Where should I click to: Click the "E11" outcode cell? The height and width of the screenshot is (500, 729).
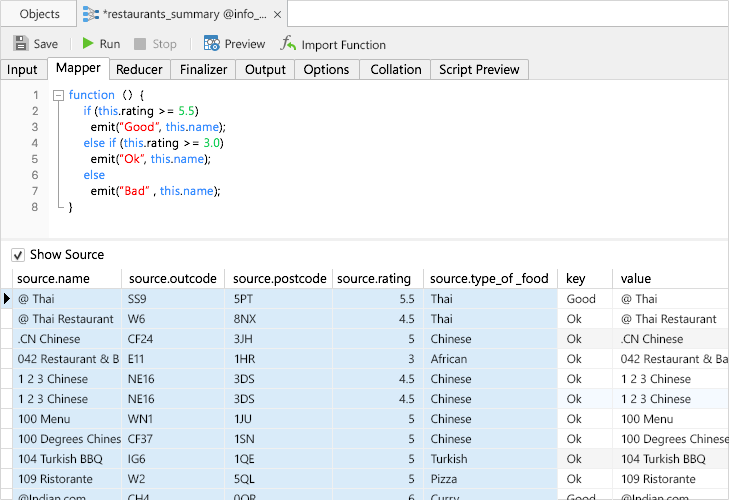click(173, 359)
